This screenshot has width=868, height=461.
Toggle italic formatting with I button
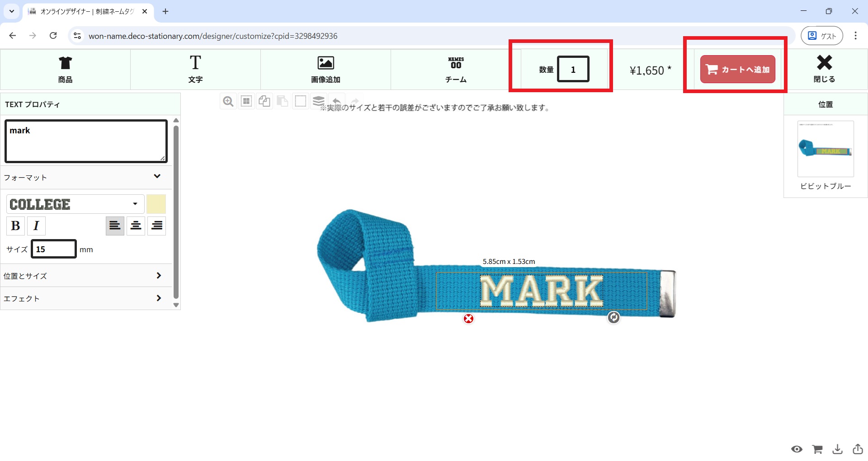(36, 226)
